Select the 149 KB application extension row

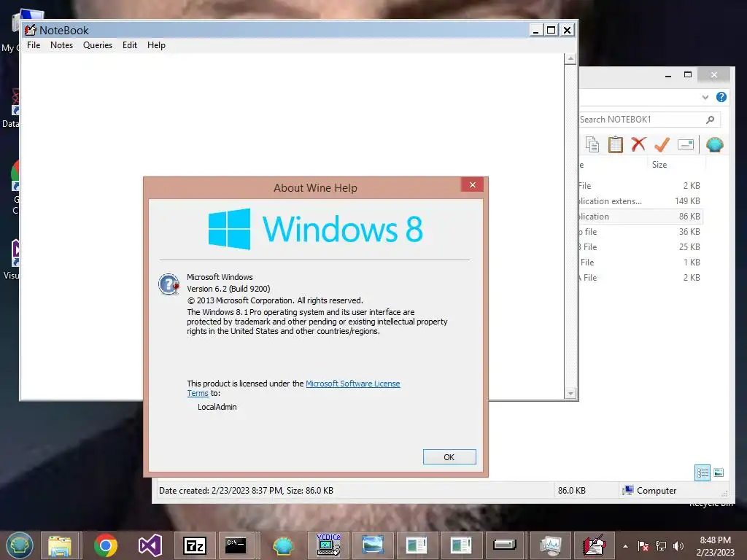coord(640,201)
